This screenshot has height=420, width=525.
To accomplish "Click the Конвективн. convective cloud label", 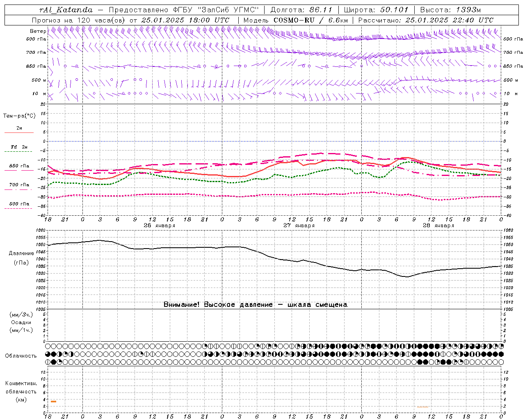I will click(x=21, y=384).
